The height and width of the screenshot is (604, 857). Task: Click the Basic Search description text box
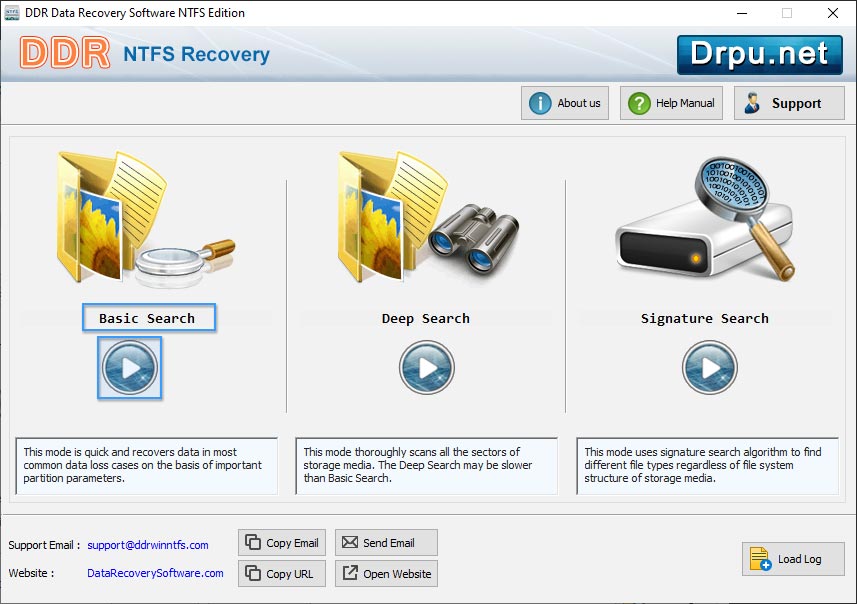(146, 466)
